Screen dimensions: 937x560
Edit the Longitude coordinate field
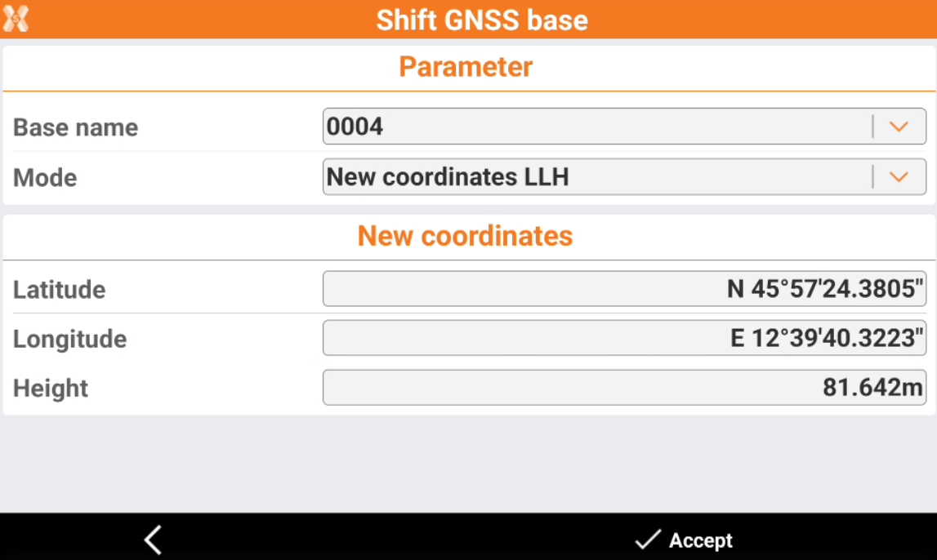tap(624, 338)
